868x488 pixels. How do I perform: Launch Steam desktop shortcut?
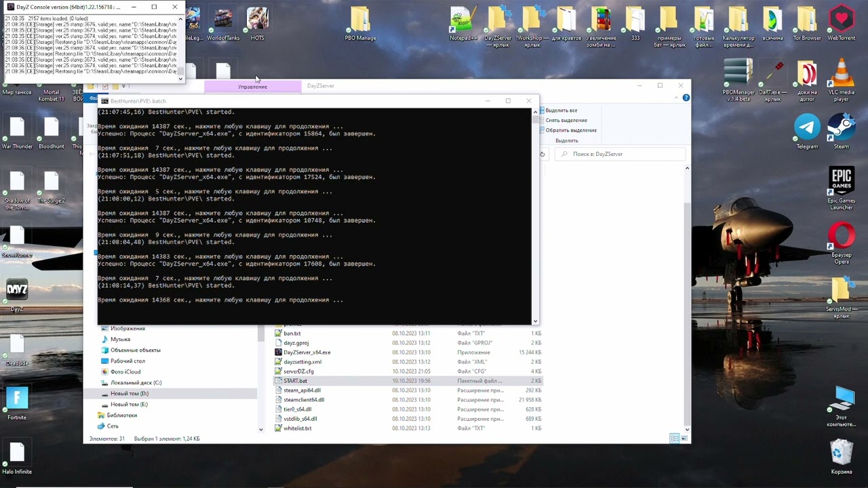click(842, 131)
